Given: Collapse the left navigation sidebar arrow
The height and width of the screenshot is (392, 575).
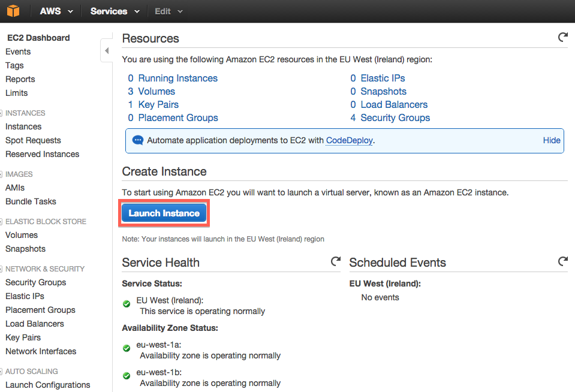Looking at the screenshot, I should [107, 50].
